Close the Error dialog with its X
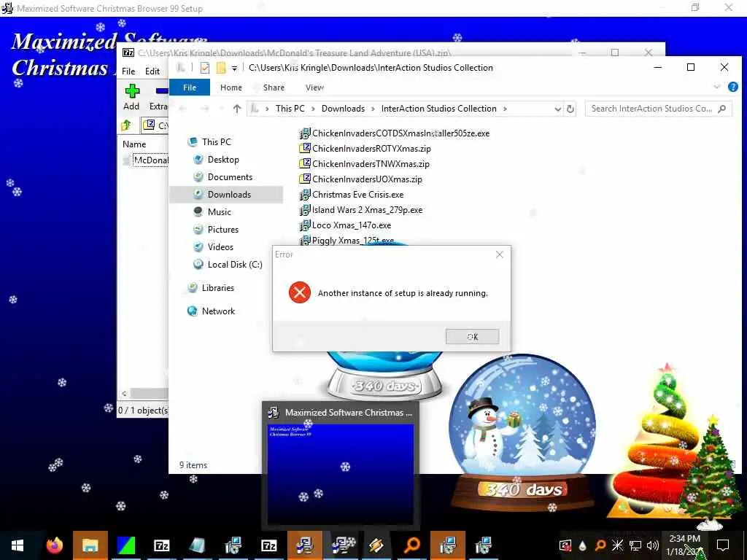747x560 pixels. [x=499, y=254]
